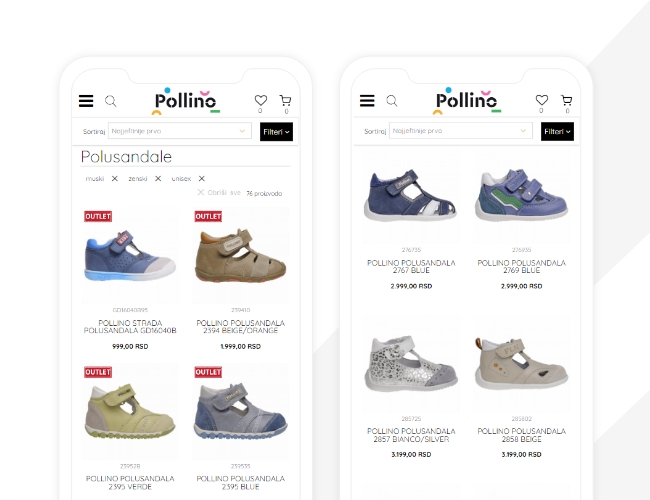Open hamburger menu on right phone
This screenshot has height=500, width=650.
point(367,101)
